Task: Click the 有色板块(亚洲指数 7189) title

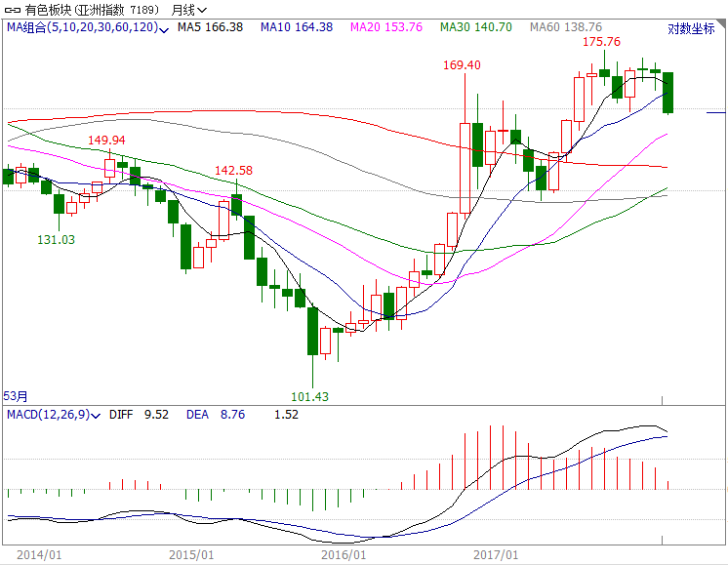Action: coord(92,10)
